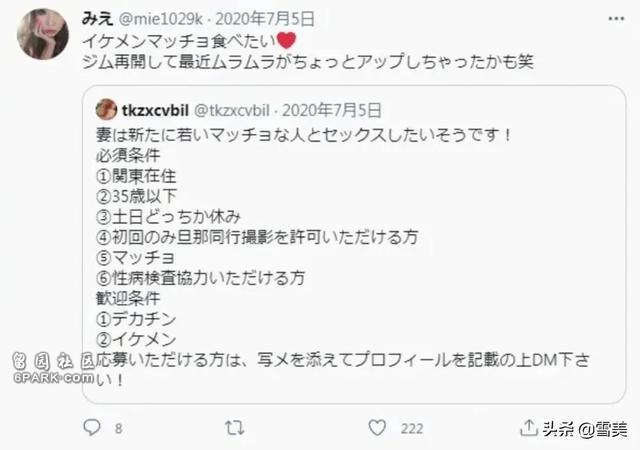Open the @tkzxcvbil handle in the quoted tweet
The width and height of the screenshot is (640, 450).
point(231,110)
